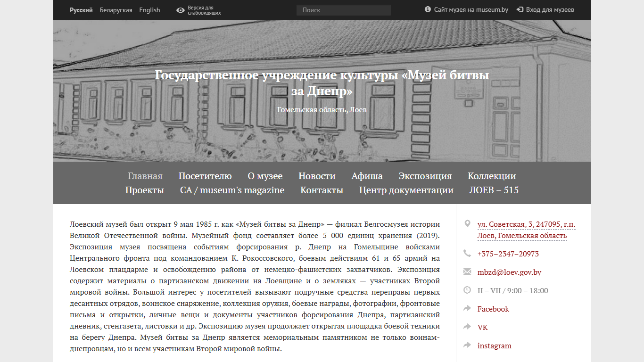Click the phone icon beside the number

pos(467,254)
